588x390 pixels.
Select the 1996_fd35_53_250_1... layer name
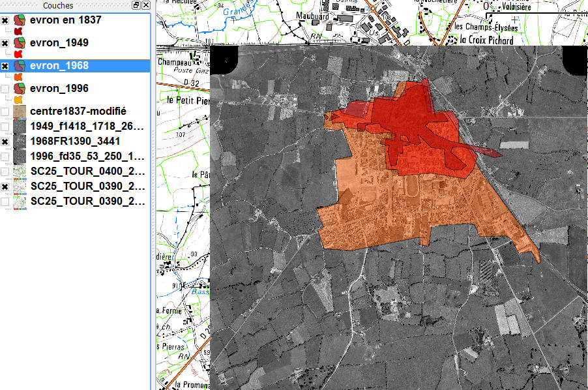point(87,157)
